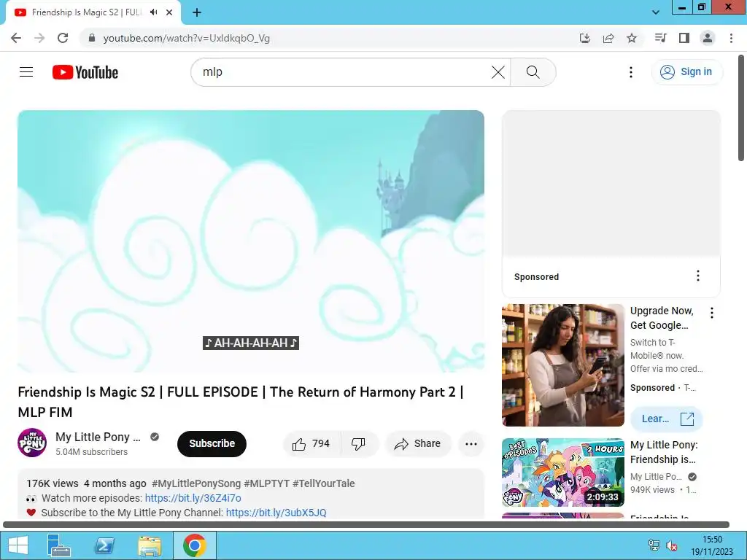Reload the page
This screenshot has width=747, height=560.
click(63, 38)
